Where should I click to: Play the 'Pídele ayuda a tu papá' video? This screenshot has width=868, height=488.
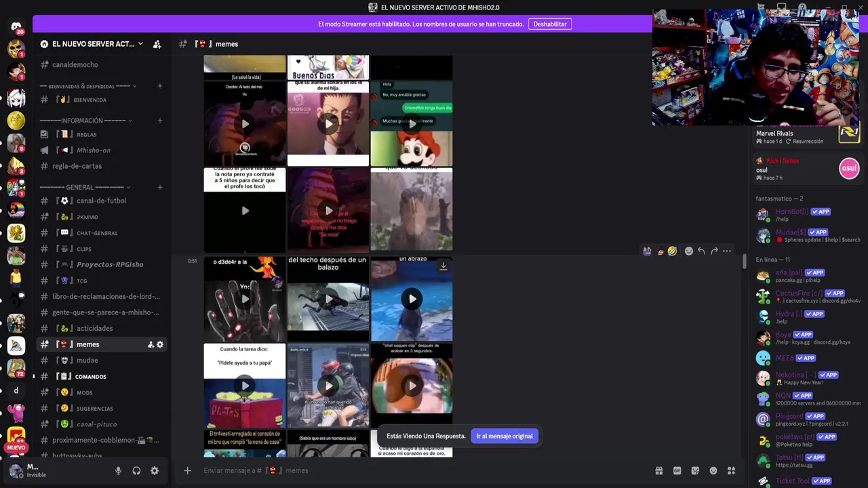coord(245,386)
